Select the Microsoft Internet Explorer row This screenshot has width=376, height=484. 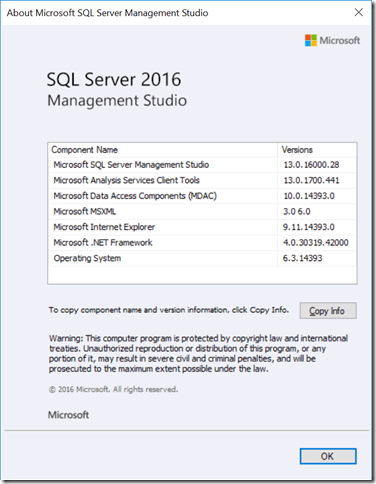202,227
